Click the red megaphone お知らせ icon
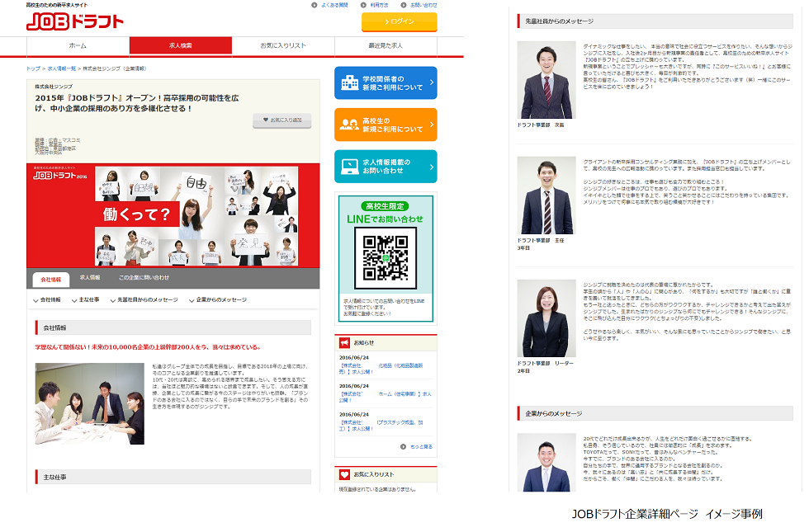809x532 pixels. click(x=344, y=342)
